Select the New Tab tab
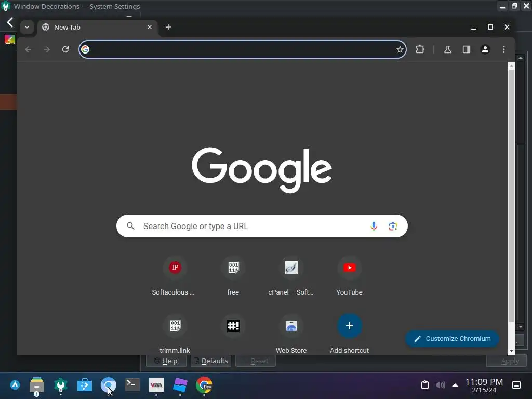 coord(97,27)
